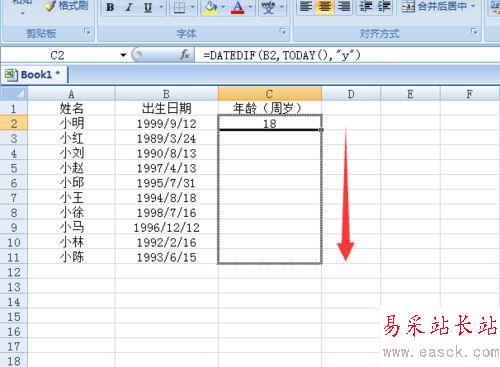This screenshot has width=500, height=367.
Task: Apply the red font color
Action: pyautogui.click(x=237, y=7)
